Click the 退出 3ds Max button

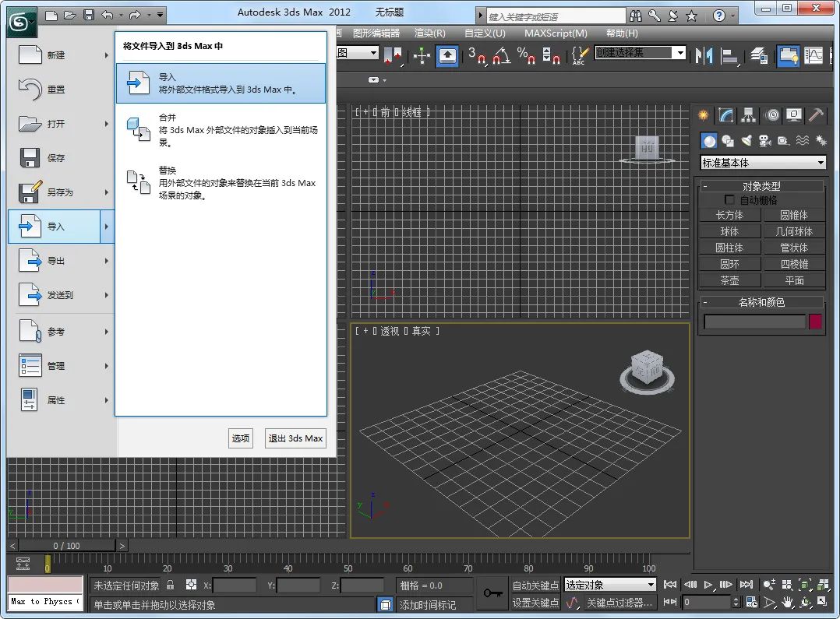click(x=295, y=438)
